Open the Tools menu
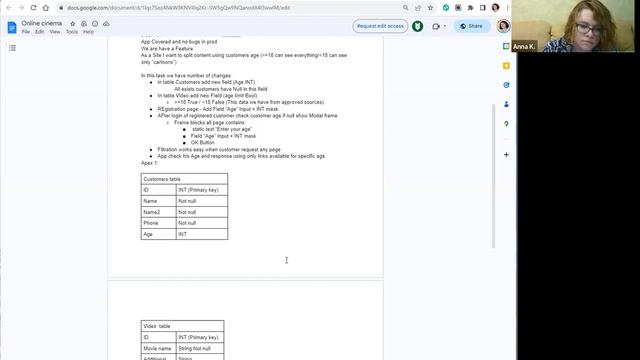The image size is (640, 360). [72, 32]
